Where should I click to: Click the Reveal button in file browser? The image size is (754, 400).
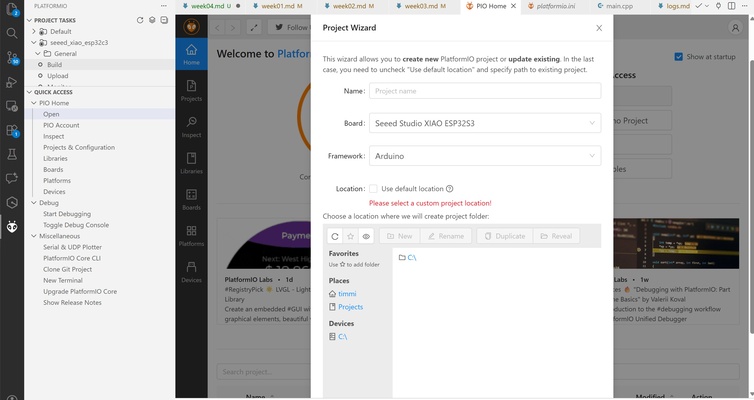556,236
